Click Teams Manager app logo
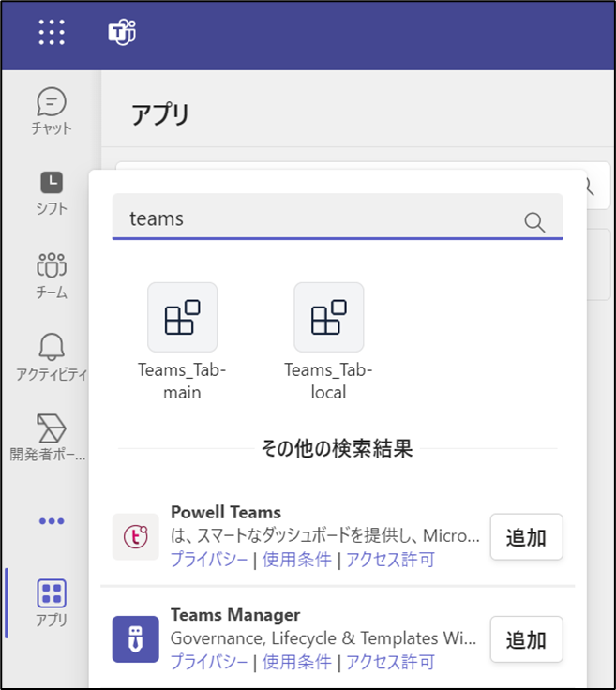This screenshot has height=690, width=616. [x=136, y=639]
